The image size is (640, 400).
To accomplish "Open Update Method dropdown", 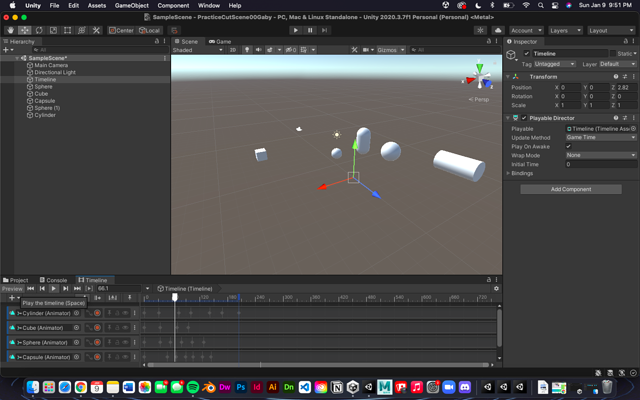I will (601, 138).
